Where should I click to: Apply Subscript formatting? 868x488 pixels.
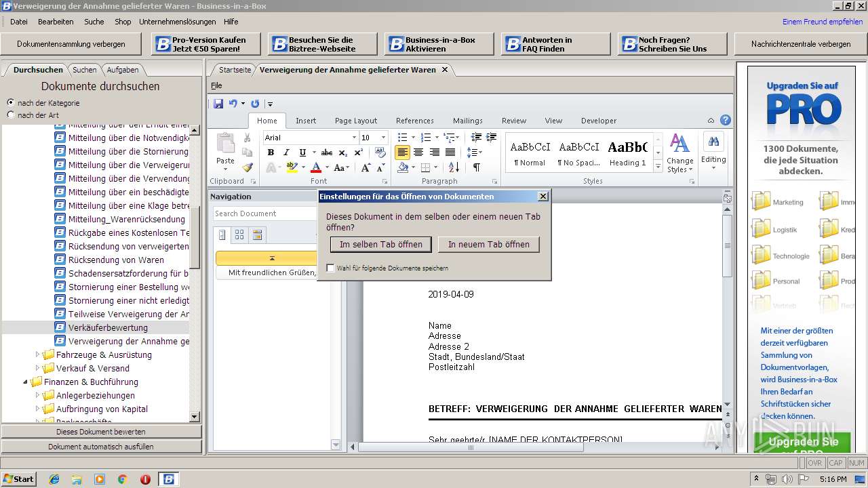(342, 152)
